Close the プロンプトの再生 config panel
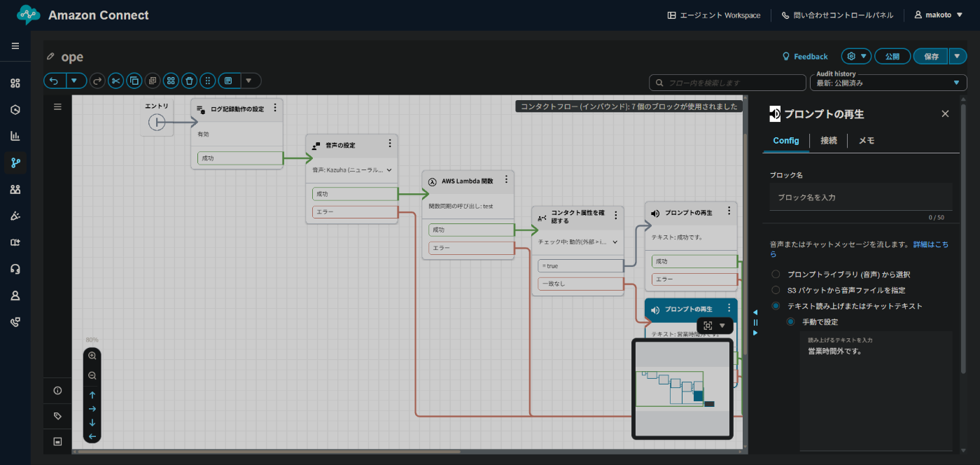Screen dimensions: 980x465 [945, 113]
